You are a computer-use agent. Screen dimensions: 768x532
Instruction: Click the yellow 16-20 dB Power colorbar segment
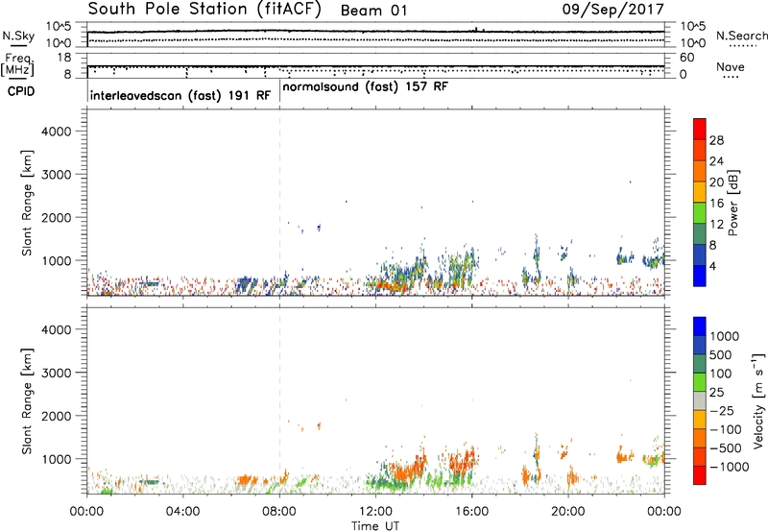coord(700,191)
